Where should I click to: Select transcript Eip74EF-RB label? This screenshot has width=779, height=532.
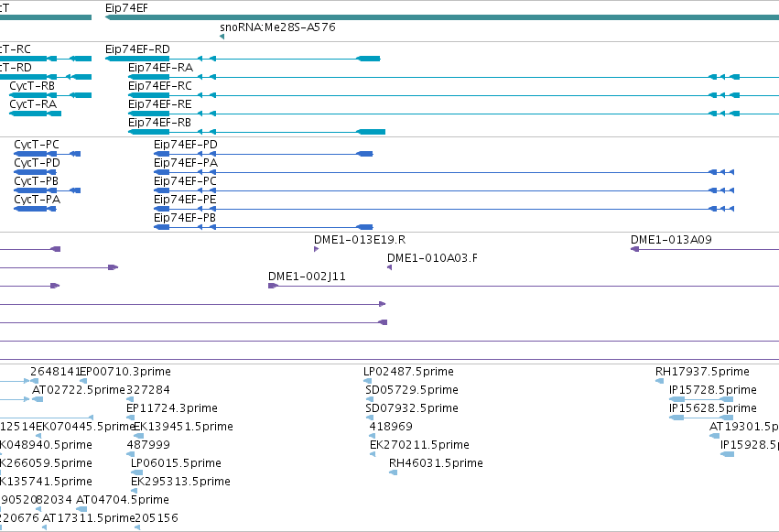pos(159,123)
